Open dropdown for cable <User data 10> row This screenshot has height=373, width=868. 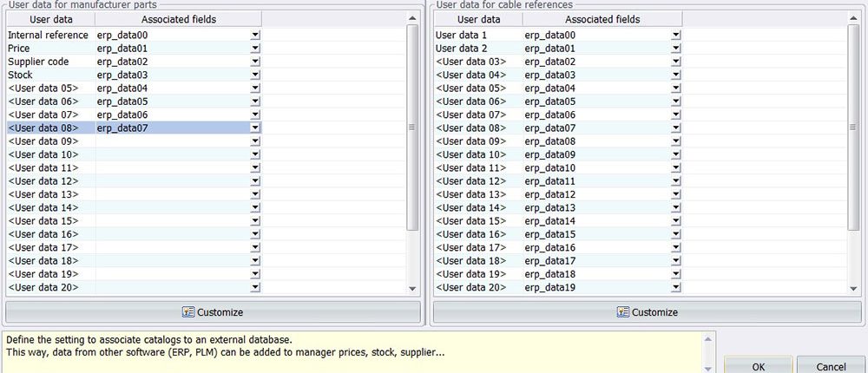(x=676, y=154)
